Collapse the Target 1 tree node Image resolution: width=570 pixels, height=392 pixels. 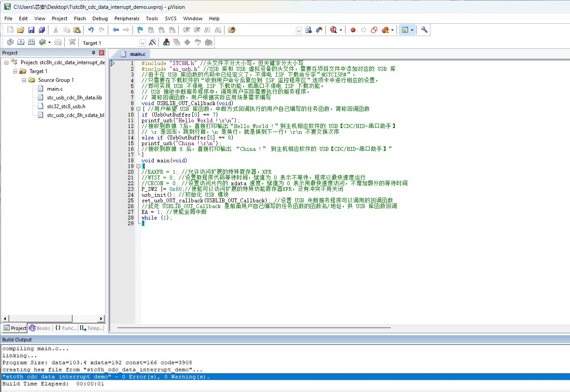coord(15,71)
